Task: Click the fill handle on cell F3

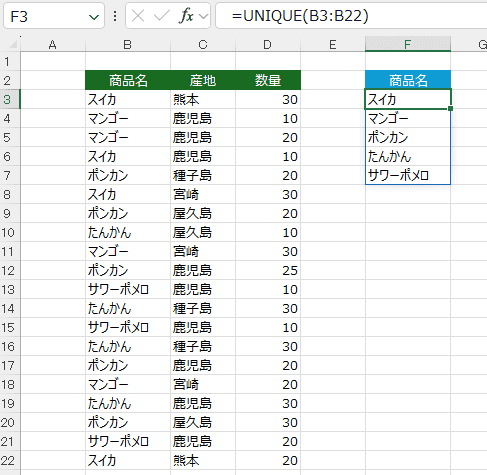Action: click(x=450, y=108)
